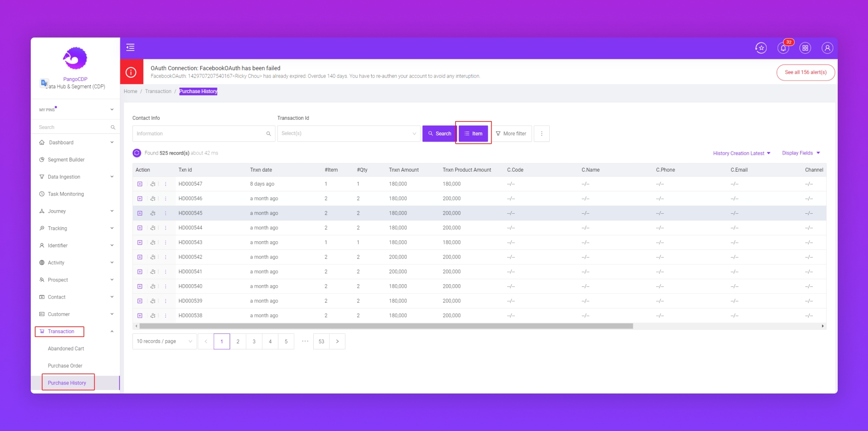Open the kebab menu next to More filter
Viewport: 868px width, 431px height.
tap(542, 134)
